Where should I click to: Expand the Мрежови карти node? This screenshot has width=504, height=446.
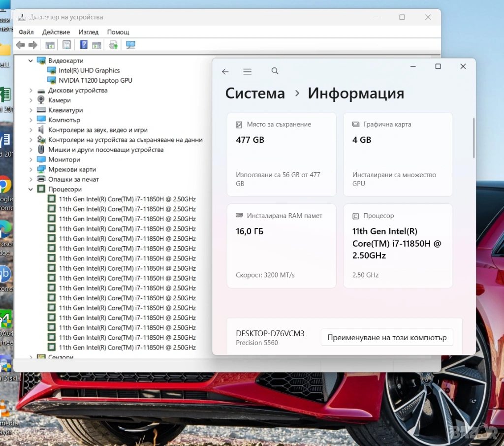(x=31, y=170)
